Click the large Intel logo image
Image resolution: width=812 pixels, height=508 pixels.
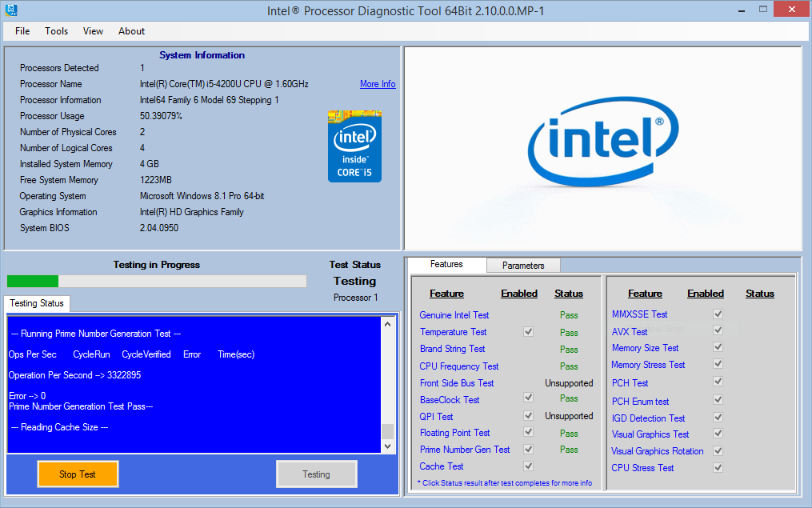[602, 142]
